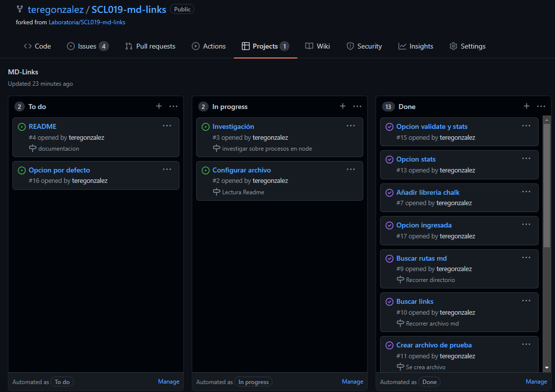This screenshot has height=392, width=555.
Task: Open the To do column options menu
Action: click(x=173, y=106)
